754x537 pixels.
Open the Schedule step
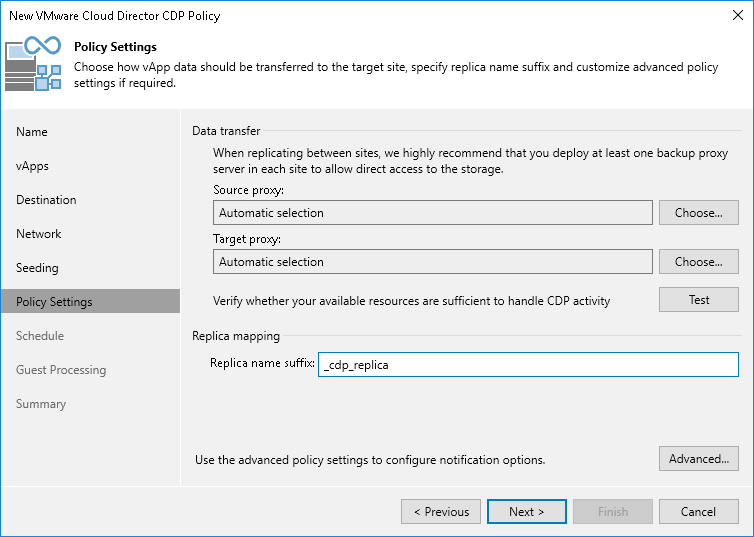click(40, 336)
